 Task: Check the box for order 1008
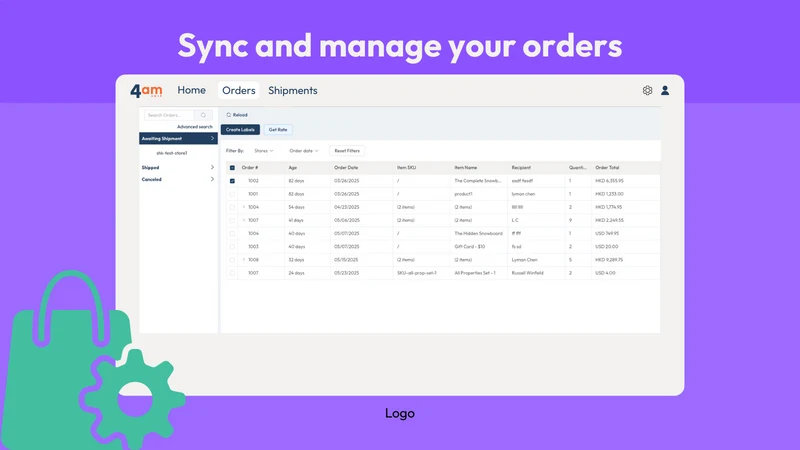point(232,260)
